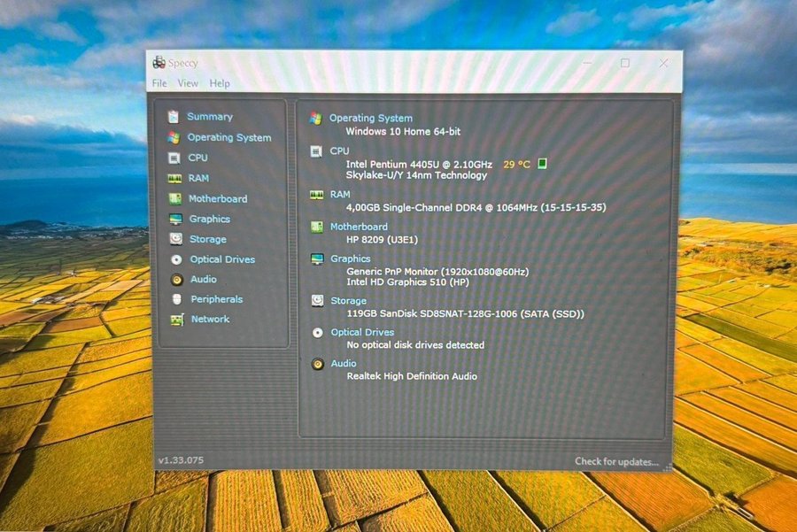This screenshot has height=532, width=797.
Task: Open the RAM heading link in summary
Action: tap(339, 194)
